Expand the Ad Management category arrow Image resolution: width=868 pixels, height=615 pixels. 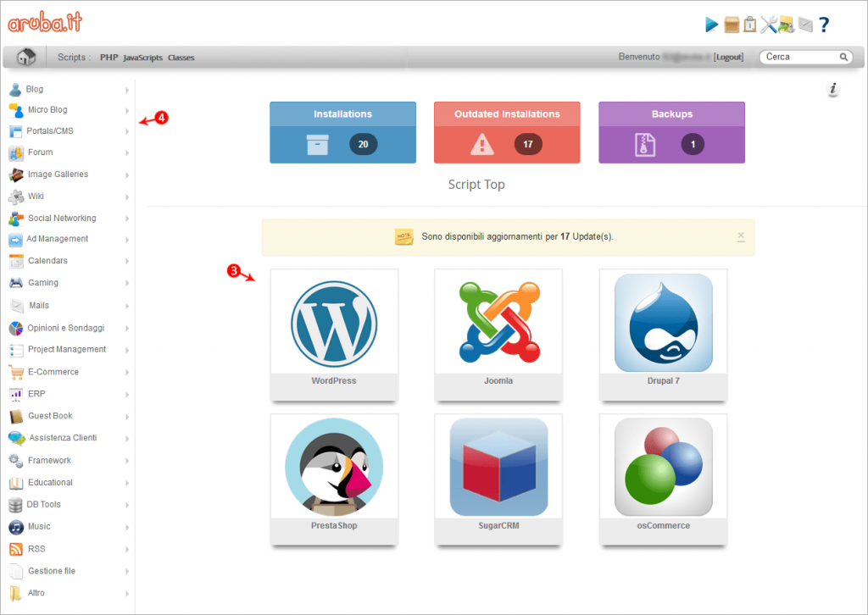click(127, 240)
